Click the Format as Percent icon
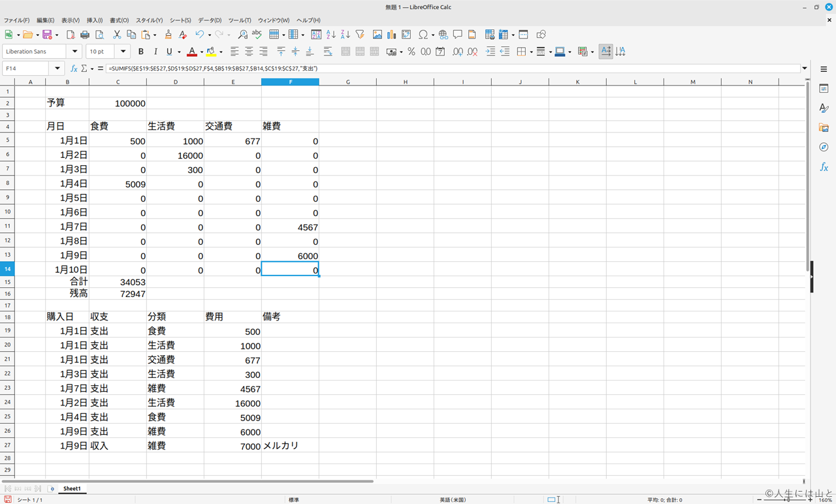The height and width of the screenshot is (504, 836). click(411, 52)
